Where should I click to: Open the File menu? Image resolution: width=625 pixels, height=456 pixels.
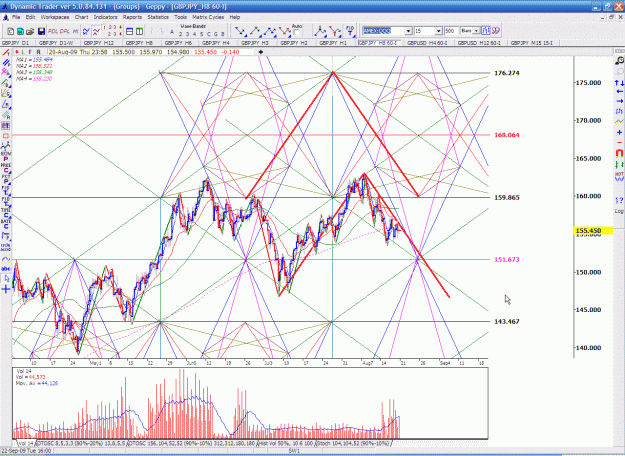(16, 17)
